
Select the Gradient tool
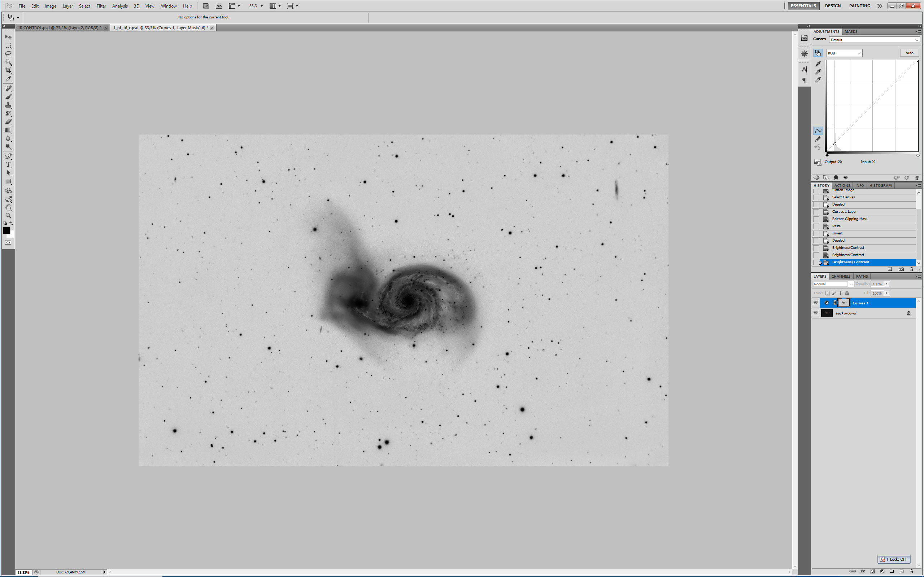[x=8, y=130]
